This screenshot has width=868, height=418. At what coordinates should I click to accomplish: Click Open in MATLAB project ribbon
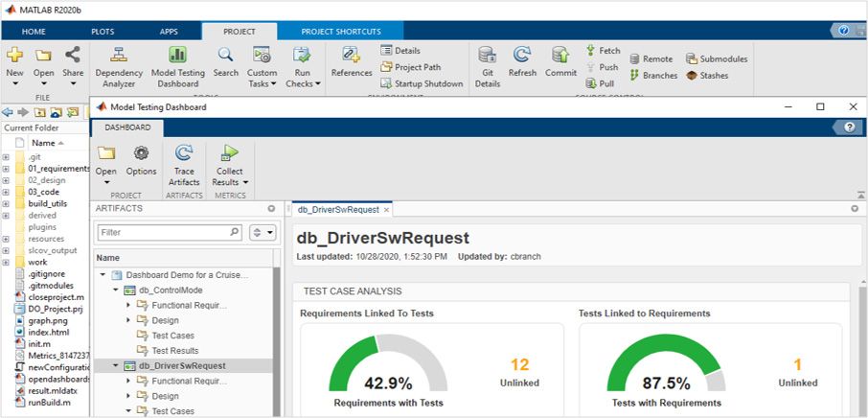(x=44, y=67)
